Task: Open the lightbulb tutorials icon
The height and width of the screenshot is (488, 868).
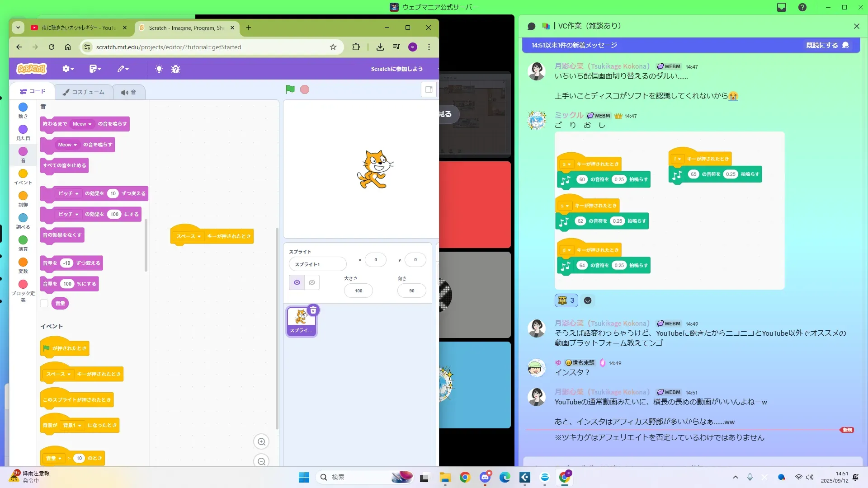Action: [x=159, y=69]
